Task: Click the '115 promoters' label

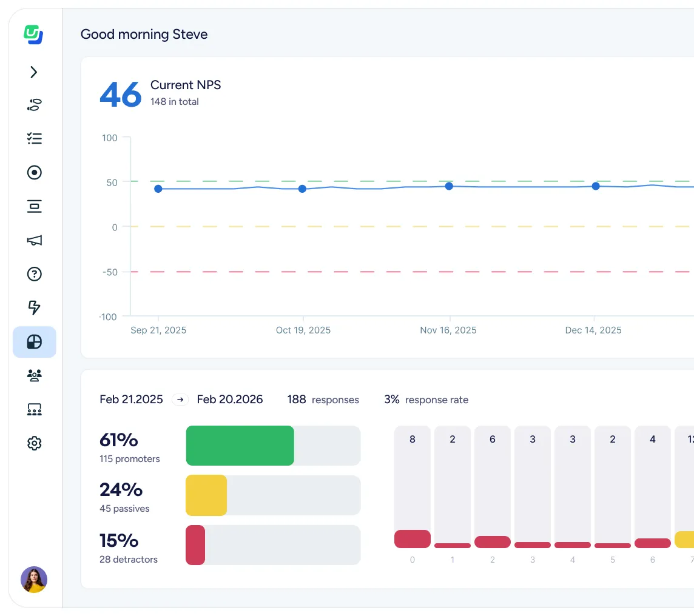Action: (130, 459)
